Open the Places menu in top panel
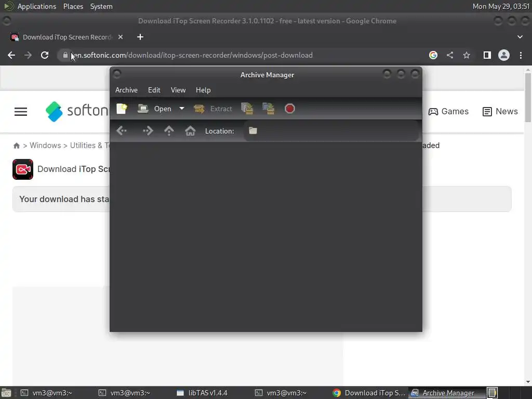 coord(73,6)
